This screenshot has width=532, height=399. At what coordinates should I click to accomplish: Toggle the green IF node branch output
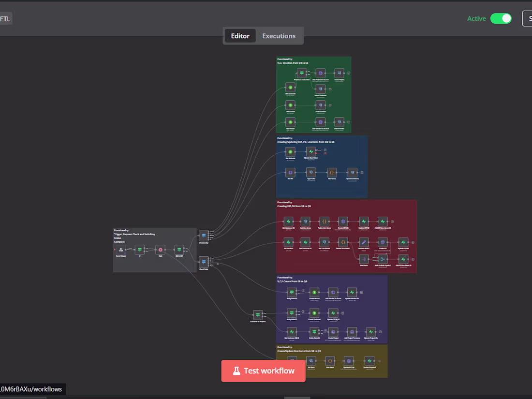pos(145,248)
